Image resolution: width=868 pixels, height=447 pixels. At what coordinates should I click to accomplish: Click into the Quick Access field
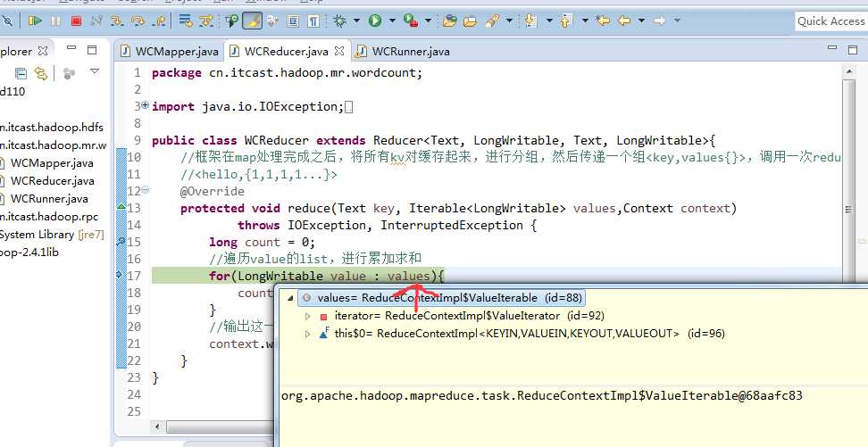click(x=830, y=21)
